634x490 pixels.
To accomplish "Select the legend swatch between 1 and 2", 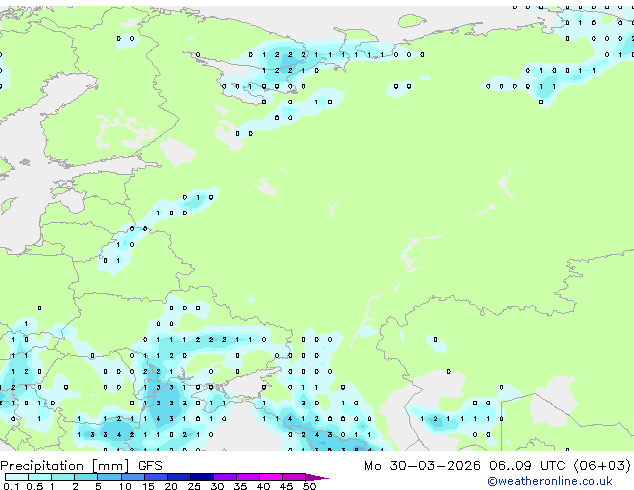I will click(63, 477).
